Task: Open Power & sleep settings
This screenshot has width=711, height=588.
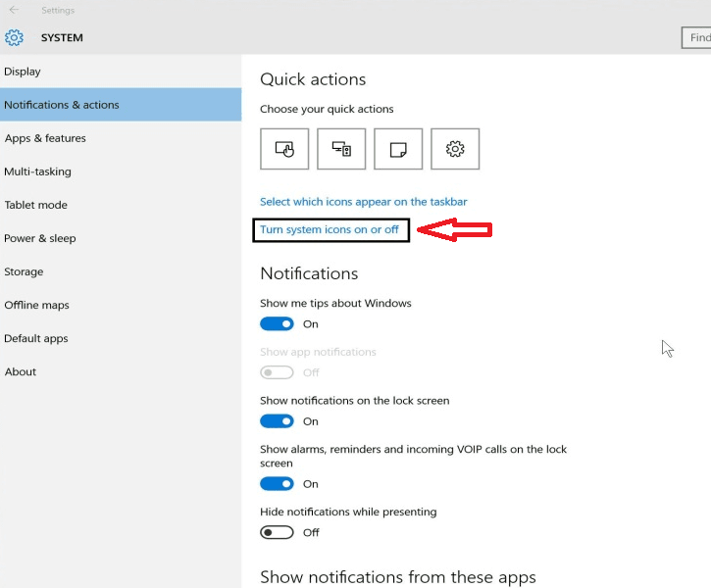Action: point(121,238)
